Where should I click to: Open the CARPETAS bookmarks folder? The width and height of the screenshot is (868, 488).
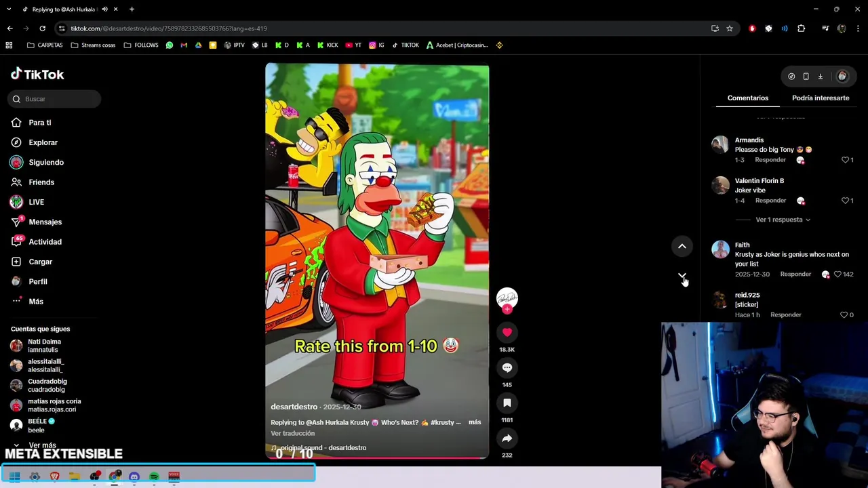pos(45,45)
